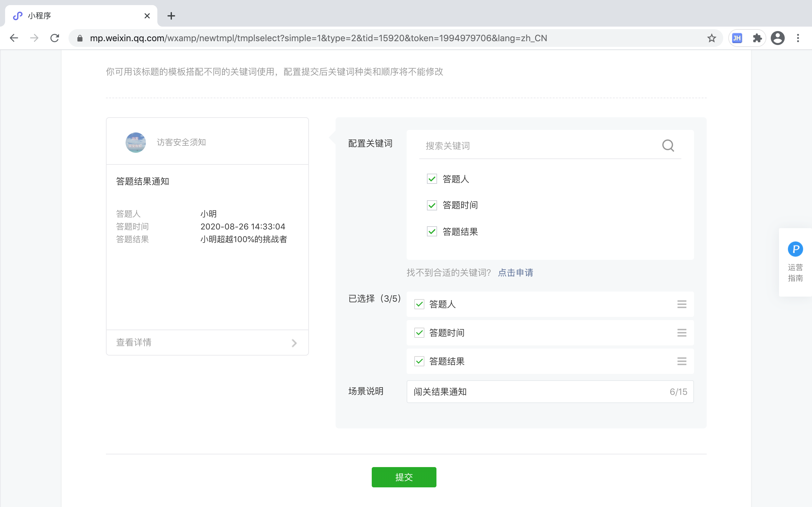Viewport: 812px width, 507px height.
Task: Uncheck 答题结果 in selected list
Action: point(419,361)
